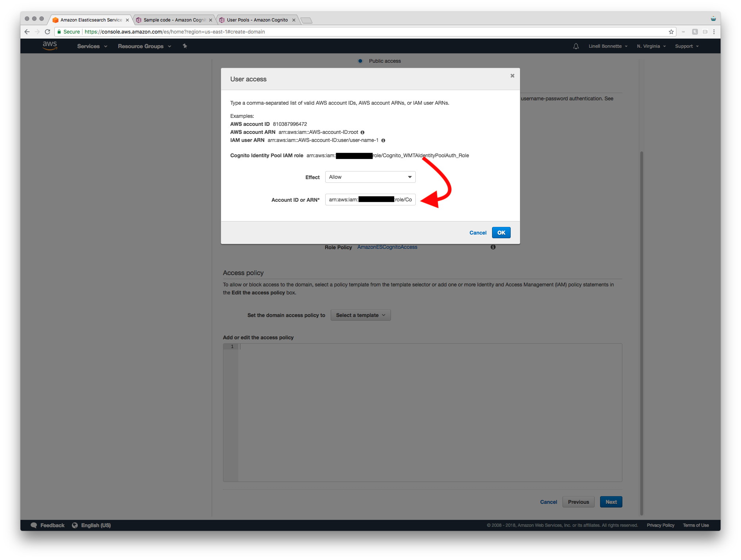
Task: Click Cancel in User access dialog
Action: point(477,233)
